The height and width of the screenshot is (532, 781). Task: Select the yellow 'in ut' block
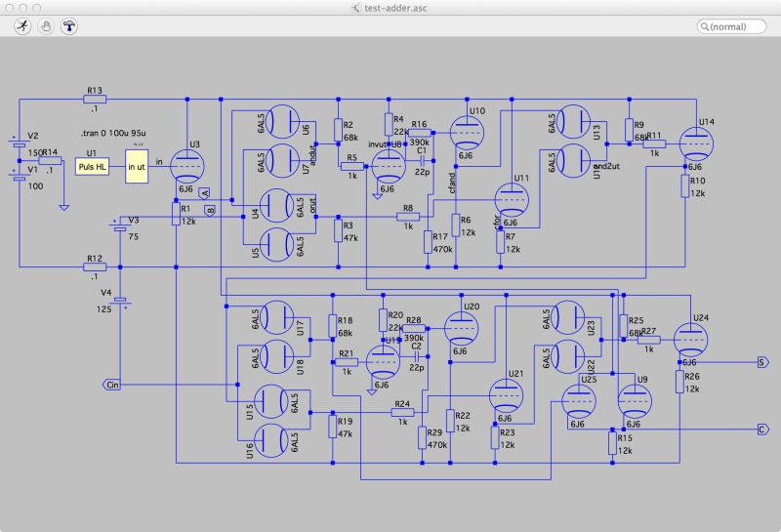click(x=137, y=166)
